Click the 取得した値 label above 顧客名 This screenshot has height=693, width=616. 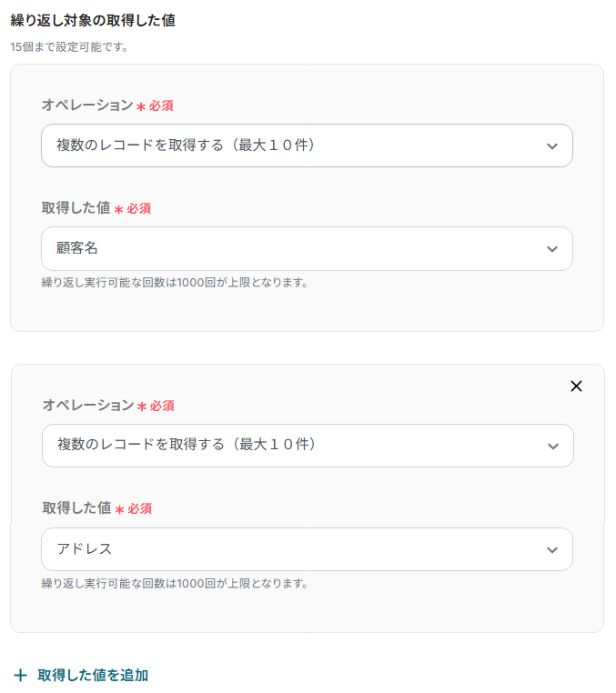(76, 208)
